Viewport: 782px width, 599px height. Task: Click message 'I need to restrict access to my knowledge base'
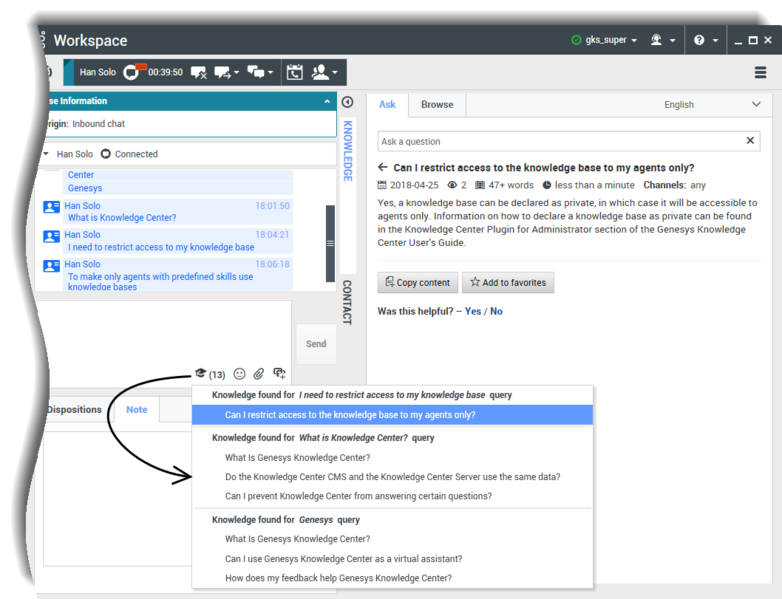point(161,247)
